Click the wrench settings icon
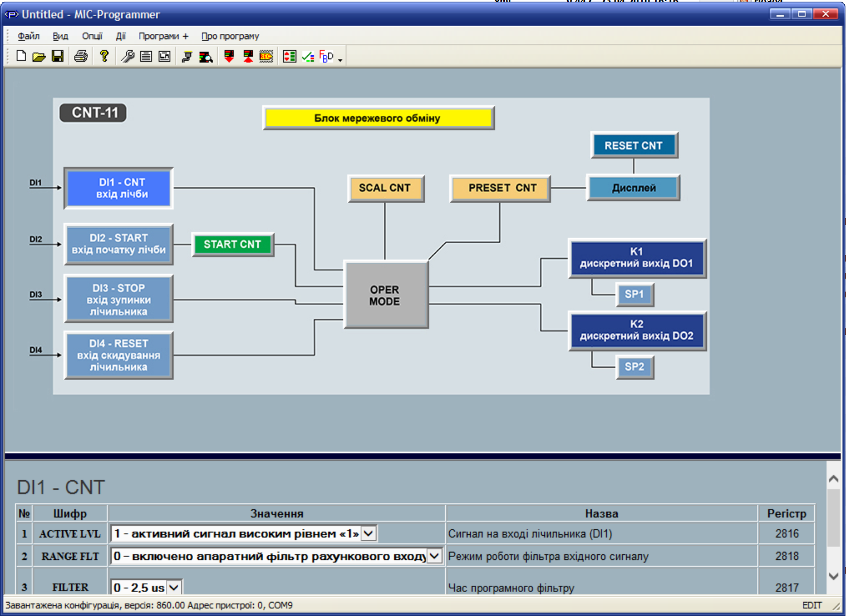 coord(127,56)
